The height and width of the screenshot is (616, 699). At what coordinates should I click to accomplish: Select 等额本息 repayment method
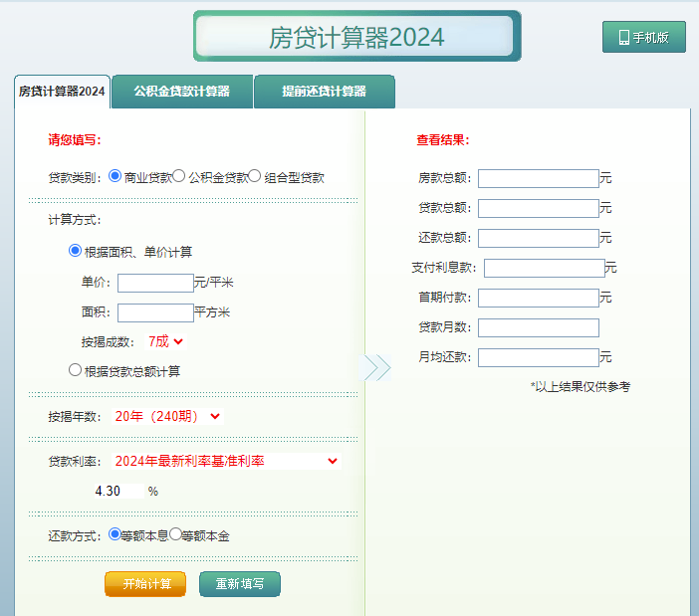116,534
